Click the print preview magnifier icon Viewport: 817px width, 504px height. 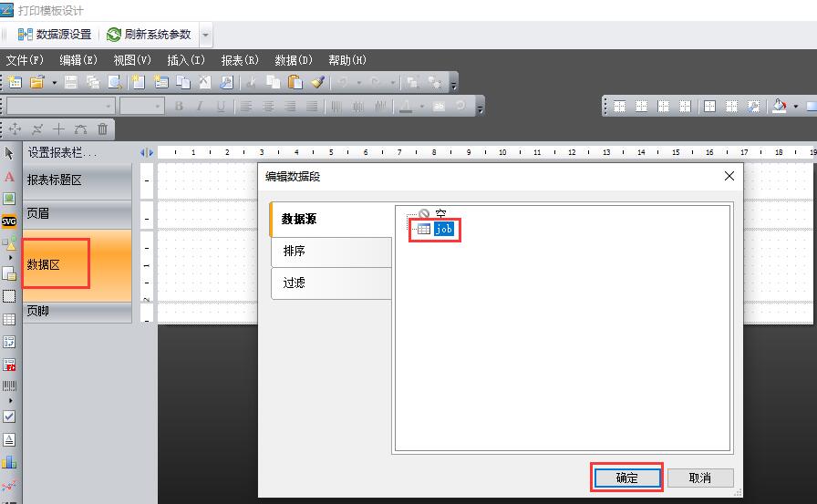[116, 82]
